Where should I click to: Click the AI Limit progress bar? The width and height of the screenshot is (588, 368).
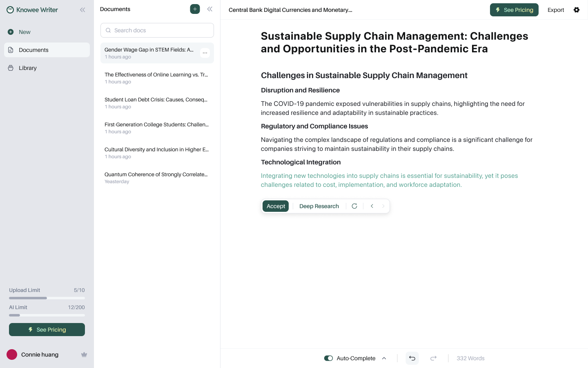pos(47,315)
